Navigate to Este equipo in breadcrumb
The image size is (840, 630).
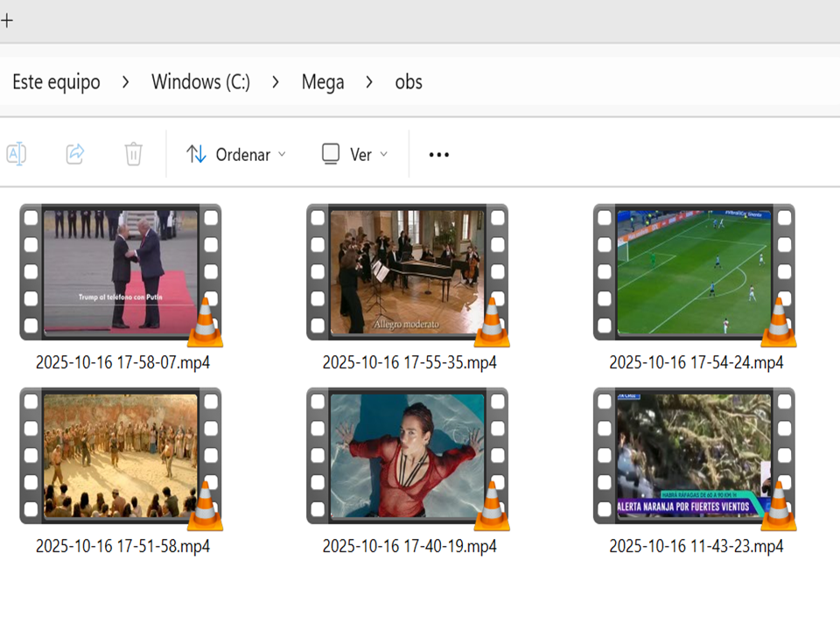tap(56, 82)
